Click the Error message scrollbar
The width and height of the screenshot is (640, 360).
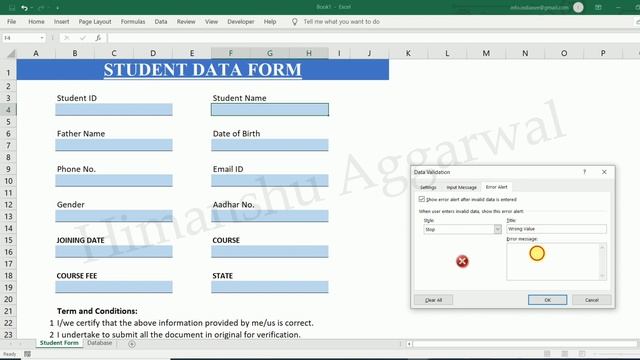click(x=602, y=262)
